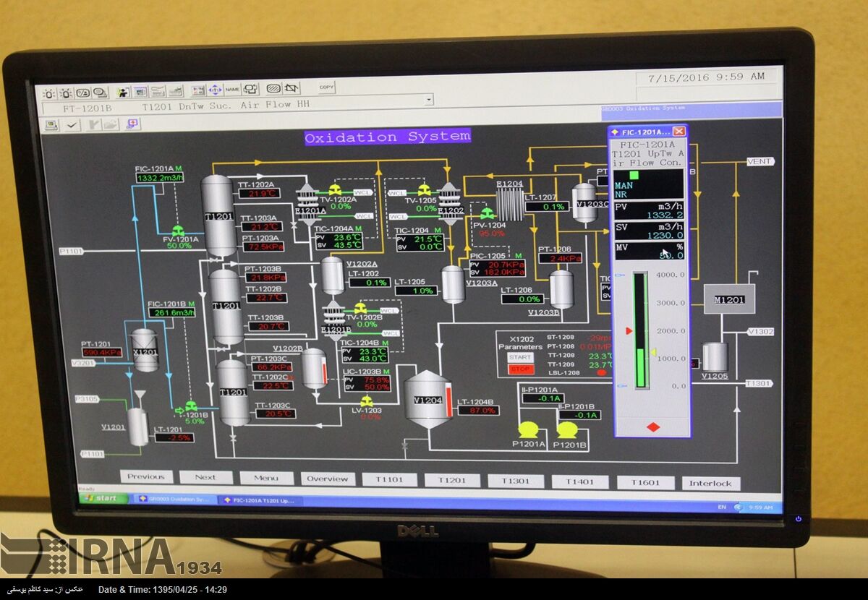
Task: Select the PV-1204 control valve symbol
Action: coord(488,213)
